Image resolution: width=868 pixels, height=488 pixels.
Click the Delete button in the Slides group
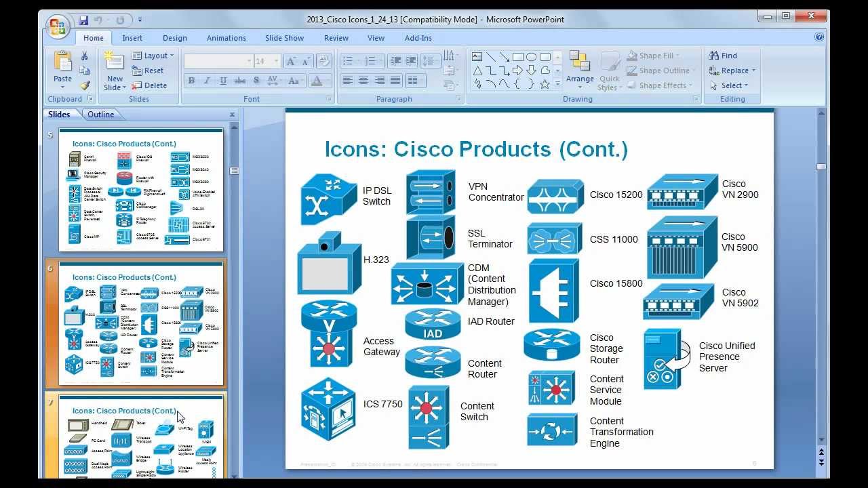pyautogui.click(x=153, y=85)
